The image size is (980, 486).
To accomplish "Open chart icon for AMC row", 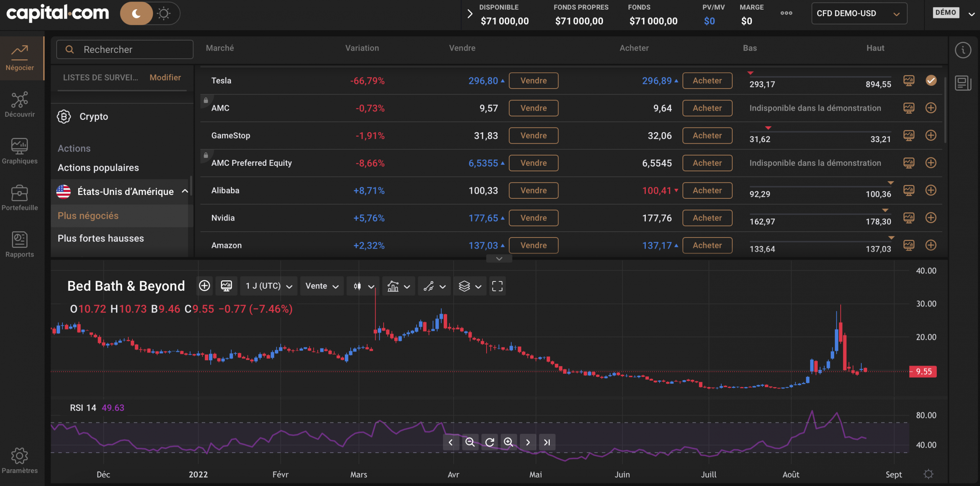I will point(909,108).
